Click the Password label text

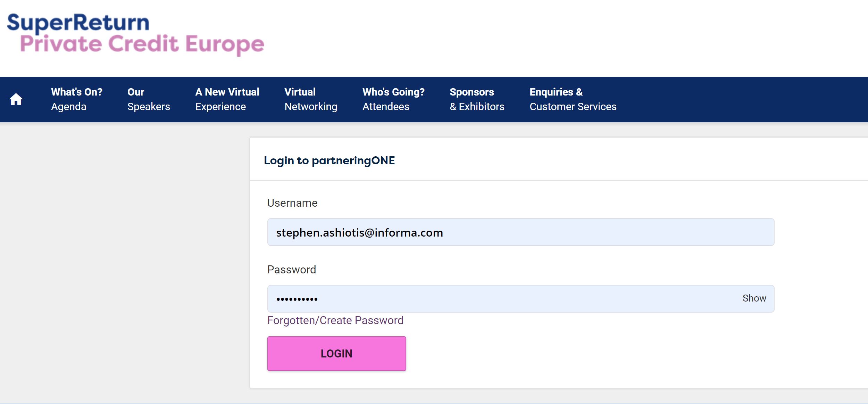[291, 270]
